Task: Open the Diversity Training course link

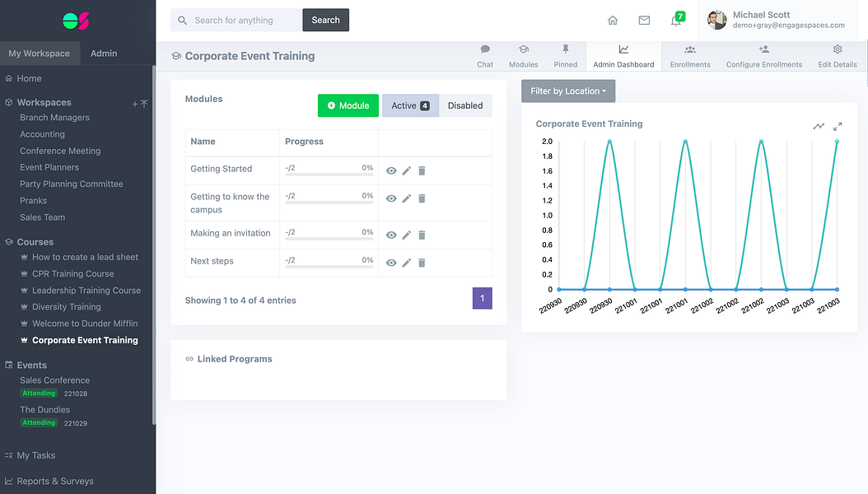Action: pos(67,307)
